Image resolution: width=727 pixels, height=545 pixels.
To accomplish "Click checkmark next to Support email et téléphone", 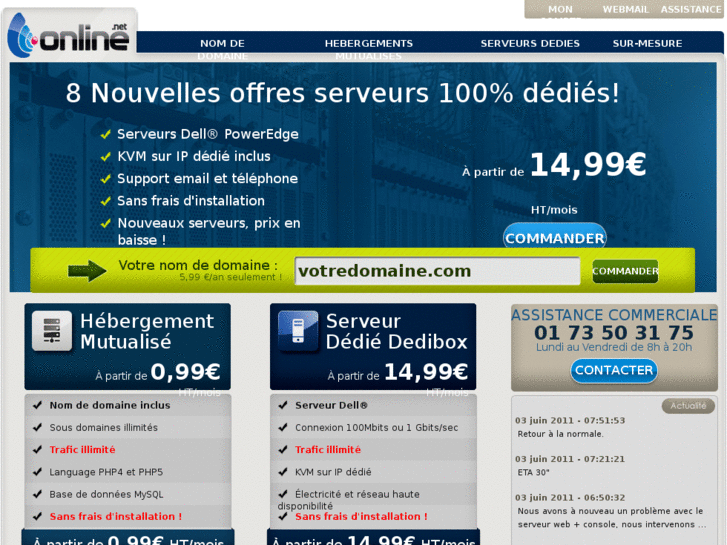I will tap(106, 179).
